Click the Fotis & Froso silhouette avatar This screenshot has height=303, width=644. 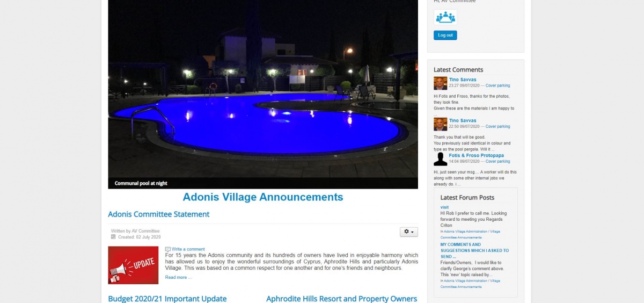(x=441, y=159)
